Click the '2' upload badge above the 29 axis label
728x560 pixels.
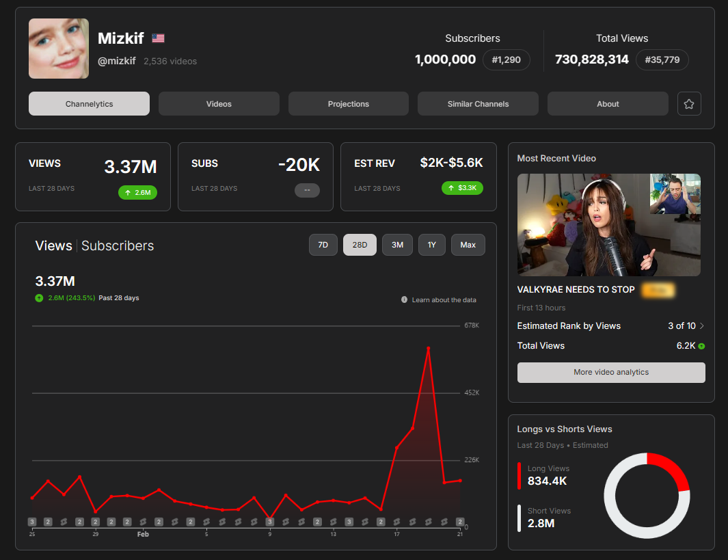pyautogui.click(x=96, y=522)
